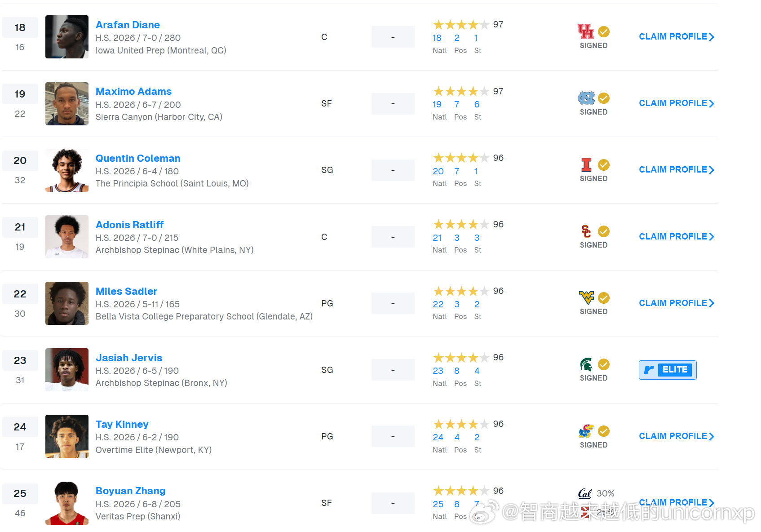This screenshot has width=761, height=532.
Task: Click the West Virginia logo for Miles Sadler
Action: [586, 297]
